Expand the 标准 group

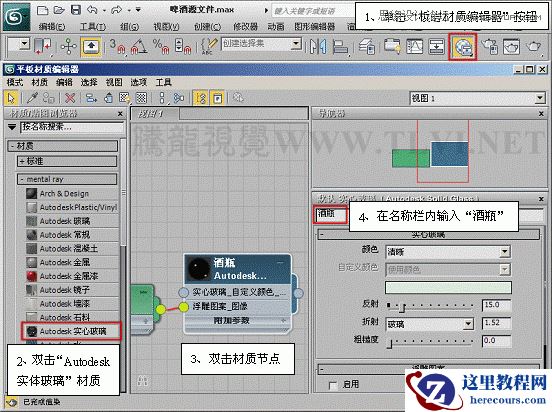[67, 162]
